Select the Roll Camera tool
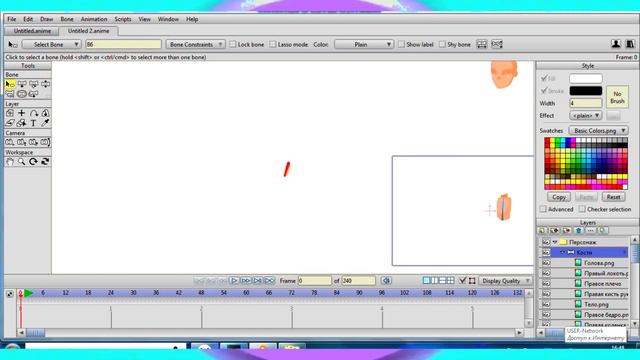640x360 pixels. click(33, 142)
